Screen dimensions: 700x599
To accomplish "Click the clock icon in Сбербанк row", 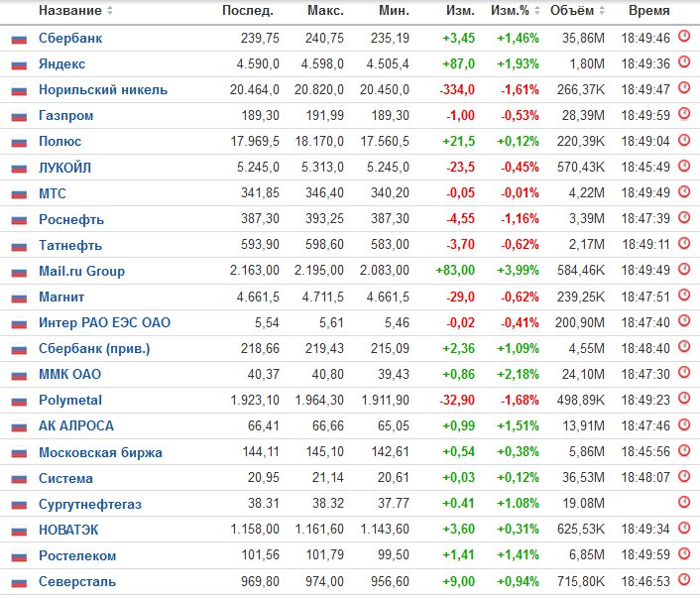I will (684, 36).
